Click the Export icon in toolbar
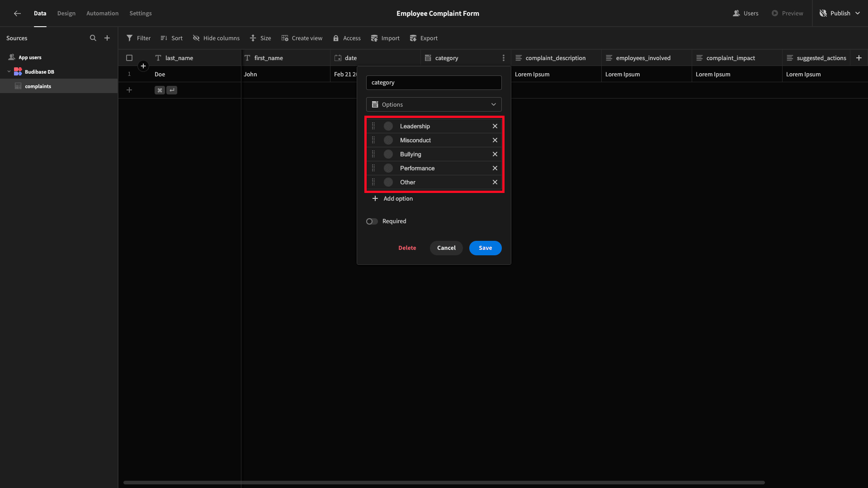Screen dimensions: 868x488 (x=424, y=38)
